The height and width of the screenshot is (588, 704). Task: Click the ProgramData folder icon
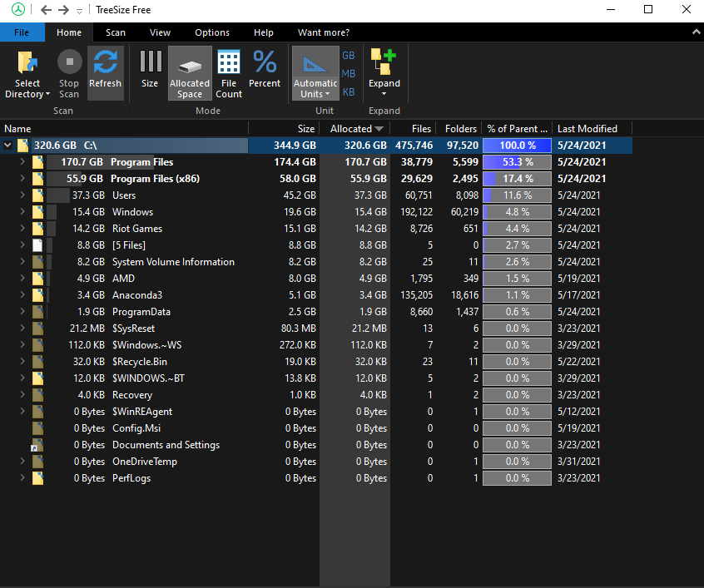(x=37, y=312)
